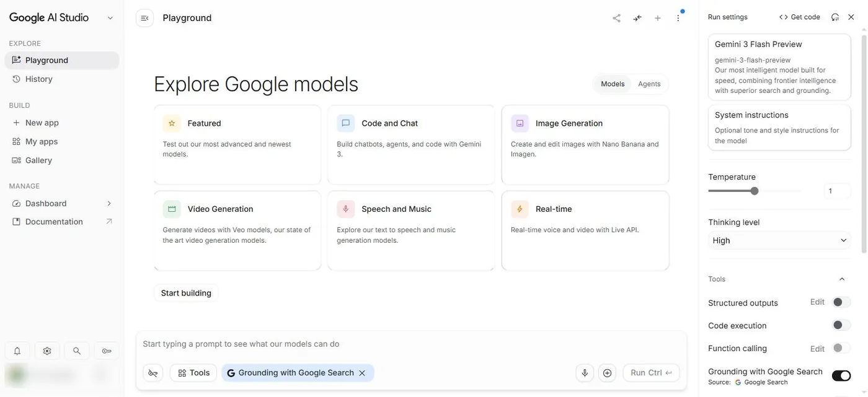Enable the Code execution toggle
The width and height of the screenshot is (868, 397).
(x=841, y=325)
